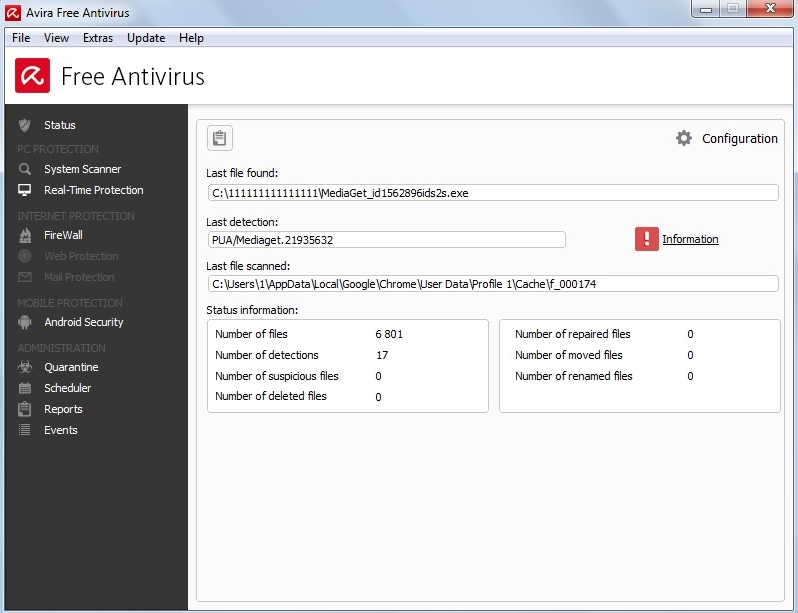Image resolution: width=798 pixels, height=613 pixels.
Task: Select FireWall in sidebar
Action: (63, 235)
